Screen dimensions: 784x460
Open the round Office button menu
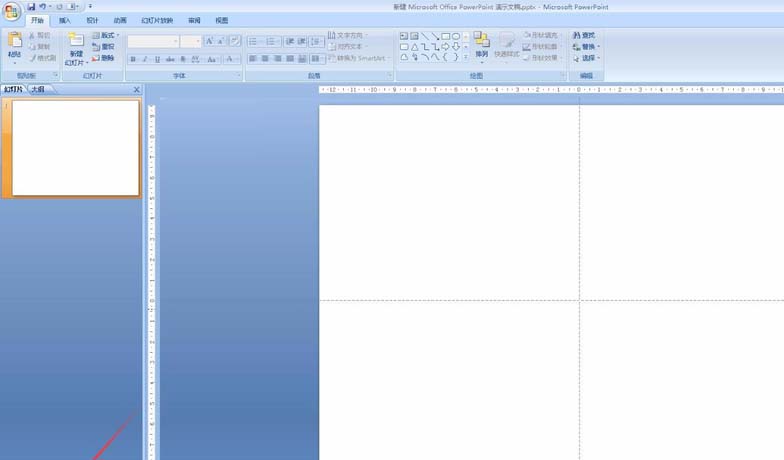tap(11, 11)
